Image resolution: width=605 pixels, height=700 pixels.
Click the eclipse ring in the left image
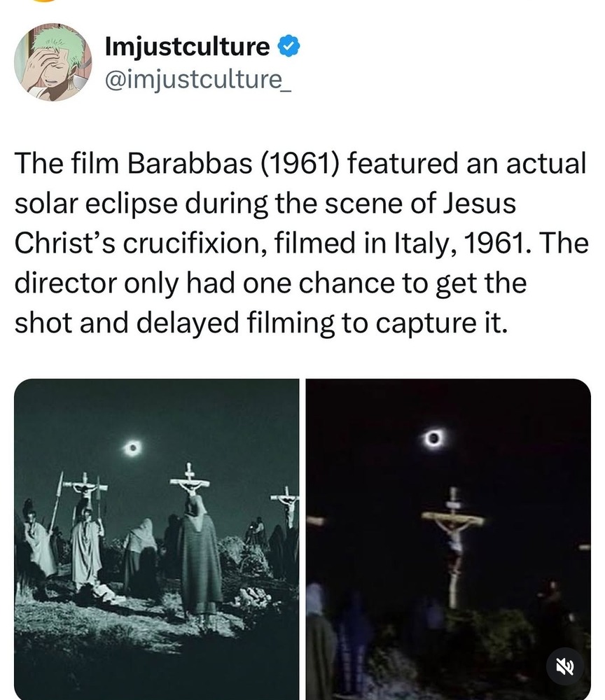tap(132, 448)
